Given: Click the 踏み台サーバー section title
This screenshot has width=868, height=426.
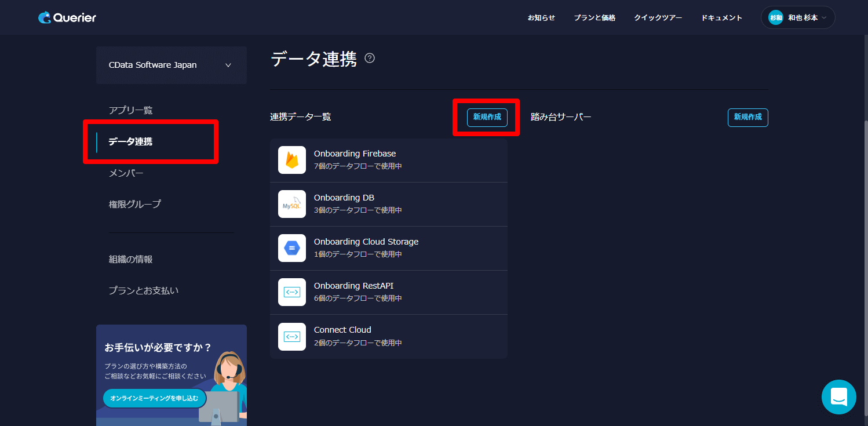Looking at the screenshot, I should point(561,117).
